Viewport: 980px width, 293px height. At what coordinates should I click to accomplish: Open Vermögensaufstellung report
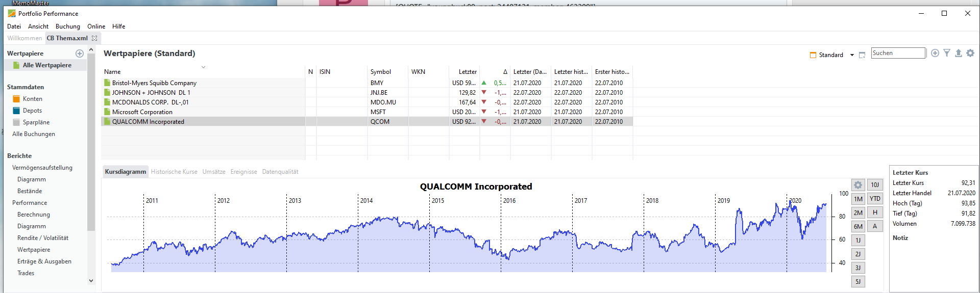42,168
